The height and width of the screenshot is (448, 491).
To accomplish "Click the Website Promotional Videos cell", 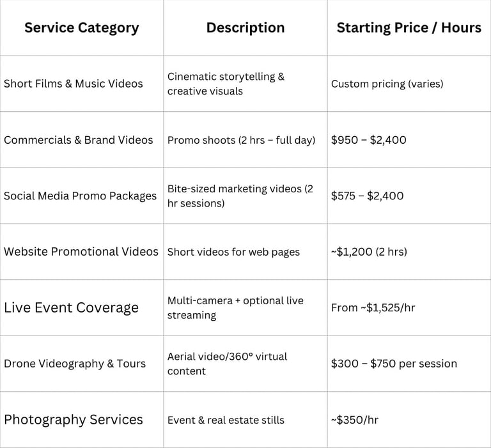I will pyautogui.click(x=81, y=251).
